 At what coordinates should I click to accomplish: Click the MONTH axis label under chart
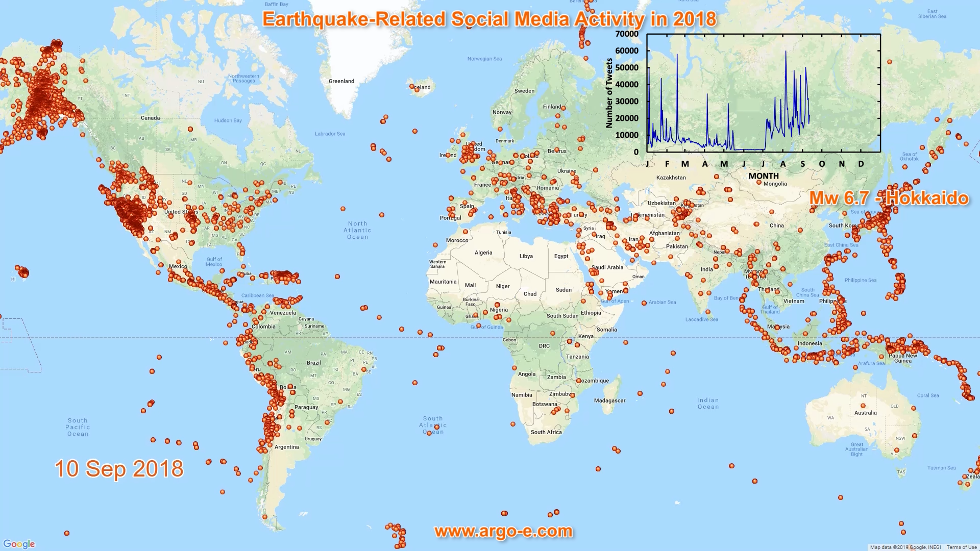click(x=763, y=176)
